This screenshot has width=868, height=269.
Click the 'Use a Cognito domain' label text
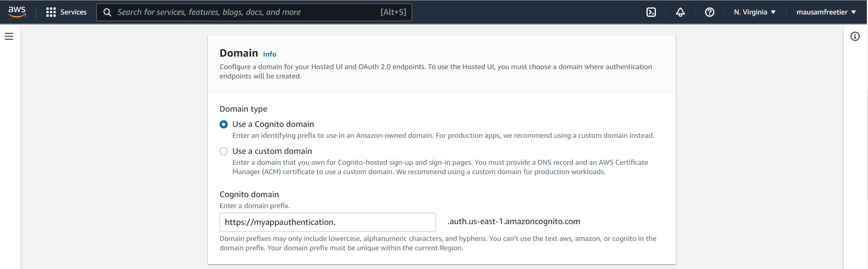coord(273,124)
